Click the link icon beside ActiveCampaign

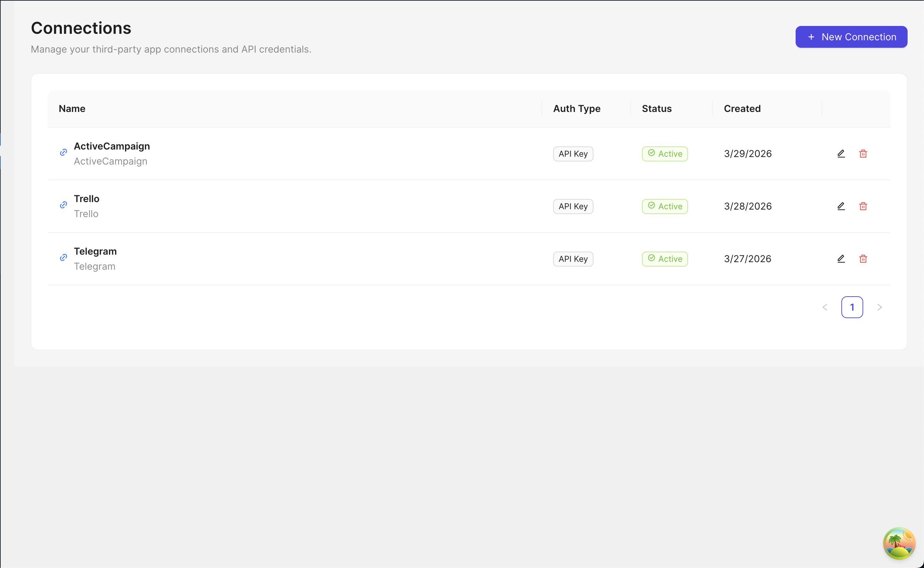pos(63,153)
